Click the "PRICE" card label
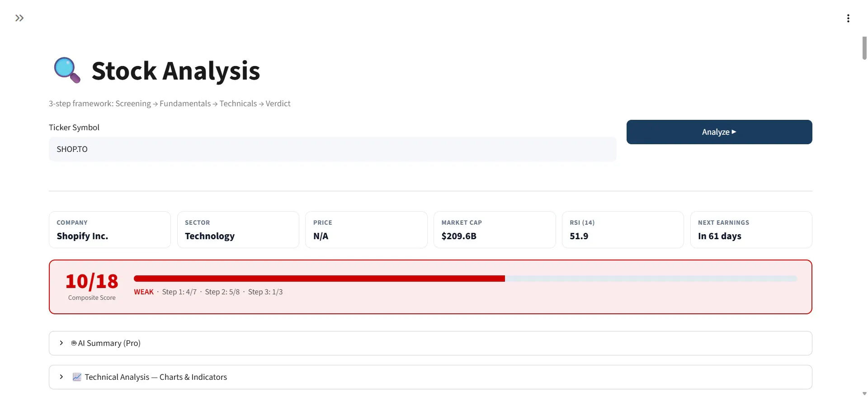 coord(323,222)
